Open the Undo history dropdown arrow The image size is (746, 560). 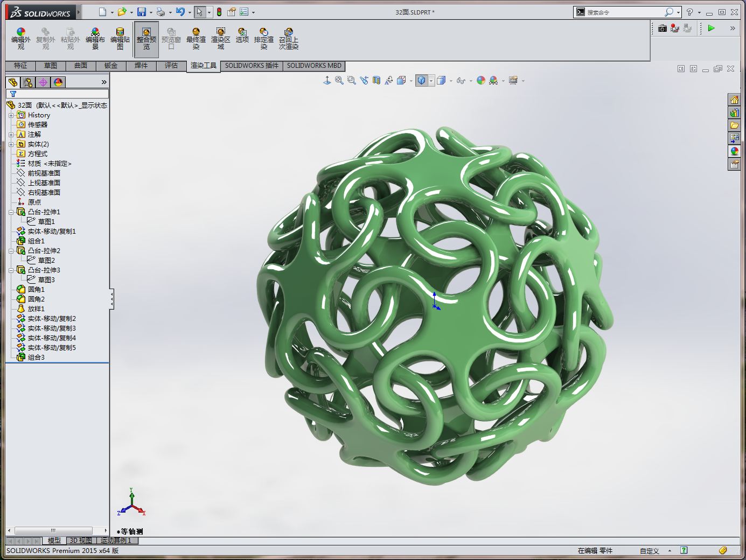pos(190,12)
